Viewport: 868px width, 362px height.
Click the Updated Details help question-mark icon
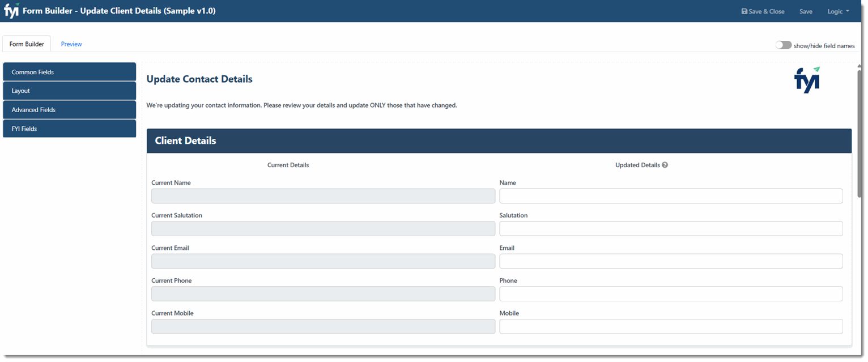click(x=665, y=165)
